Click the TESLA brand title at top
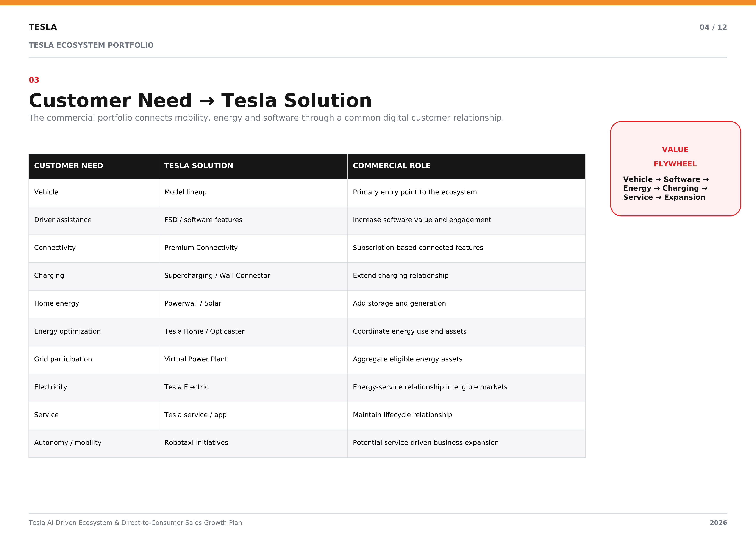Screen dimensions: 756x535 [x=43, y=27]
